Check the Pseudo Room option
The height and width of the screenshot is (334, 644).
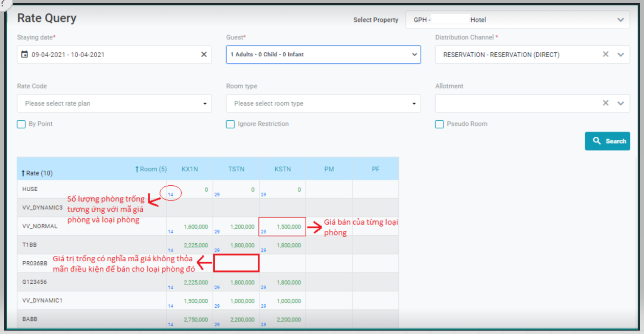point(439,124)
